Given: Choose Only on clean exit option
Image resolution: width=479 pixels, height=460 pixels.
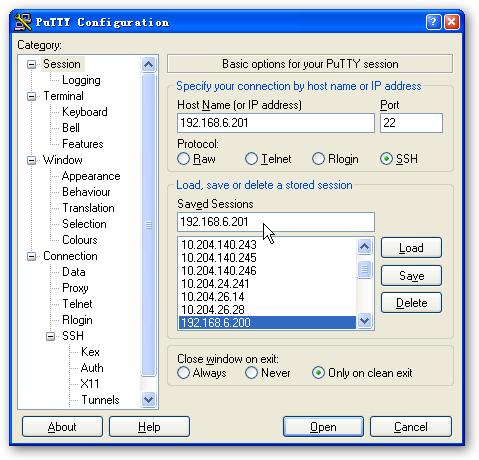Looking at the screenshot, I should [x=318, y=373].
